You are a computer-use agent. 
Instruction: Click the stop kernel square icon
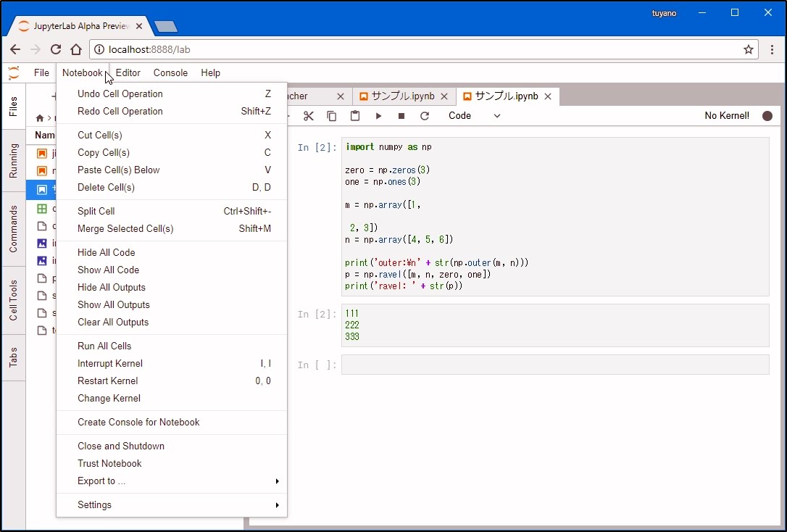click(401, 116)
